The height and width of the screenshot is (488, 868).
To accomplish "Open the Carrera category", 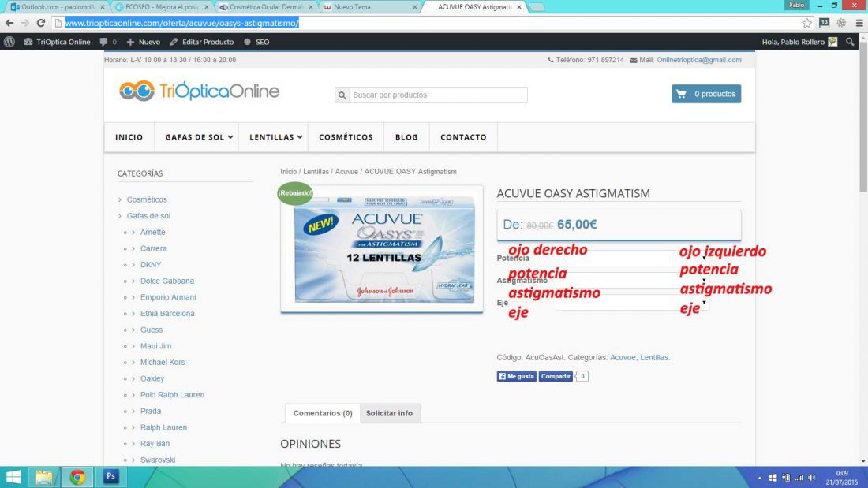I will 153,248.
